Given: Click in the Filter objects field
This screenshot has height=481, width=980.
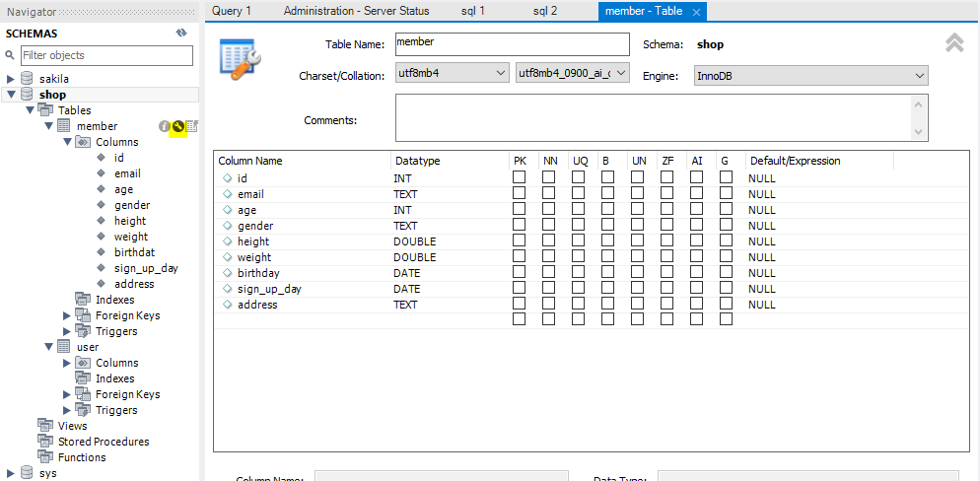Looking at the screenshot, I should coord(106,55).
